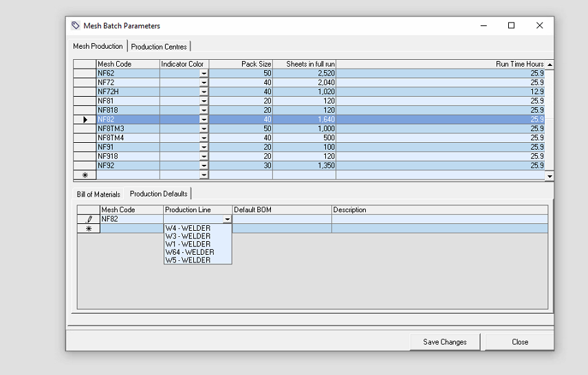Screen dimensions: 588x375
Task: Click Sheets in full run header
Action: 304,64
